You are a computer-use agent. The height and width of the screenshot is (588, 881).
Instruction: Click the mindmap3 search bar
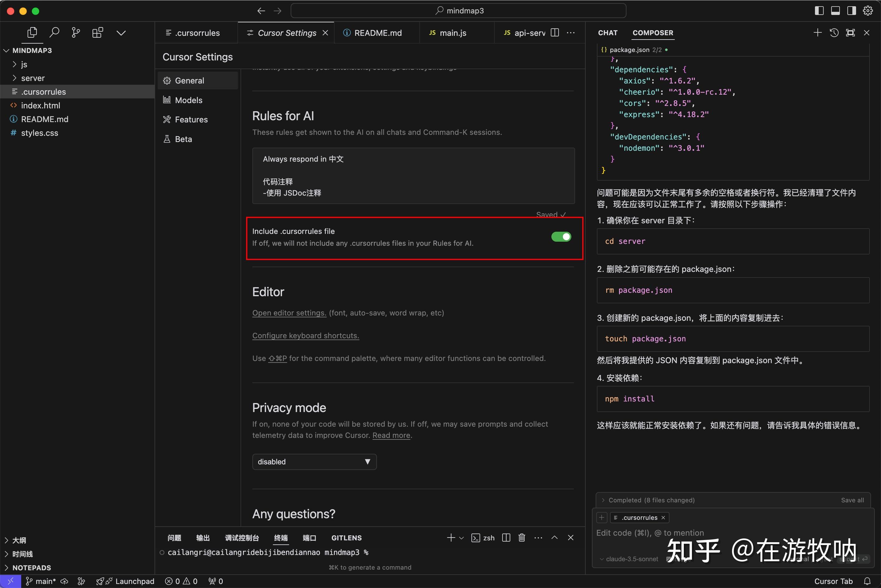tap(459, 11)
